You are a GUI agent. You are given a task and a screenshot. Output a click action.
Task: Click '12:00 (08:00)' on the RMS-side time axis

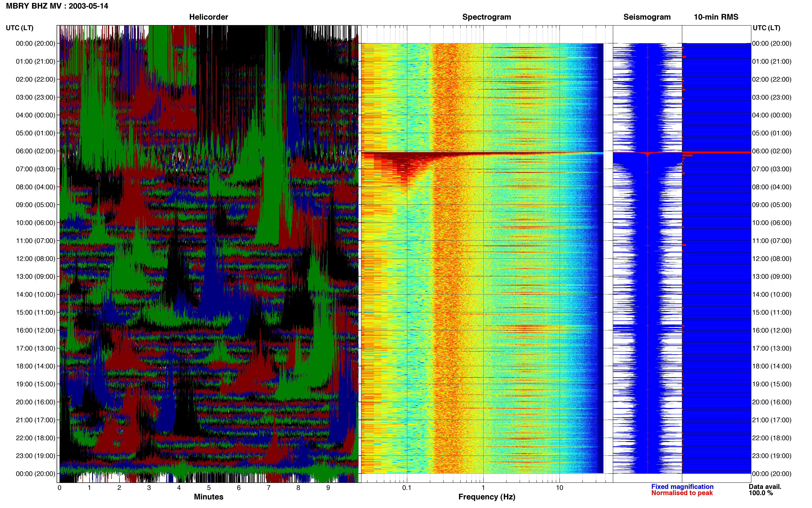tap(772, 259)
